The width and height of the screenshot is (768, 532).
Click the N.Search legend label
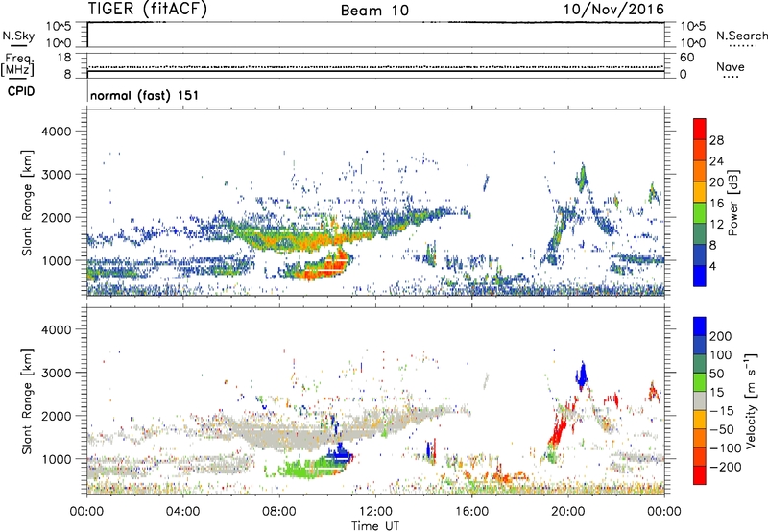741,36
